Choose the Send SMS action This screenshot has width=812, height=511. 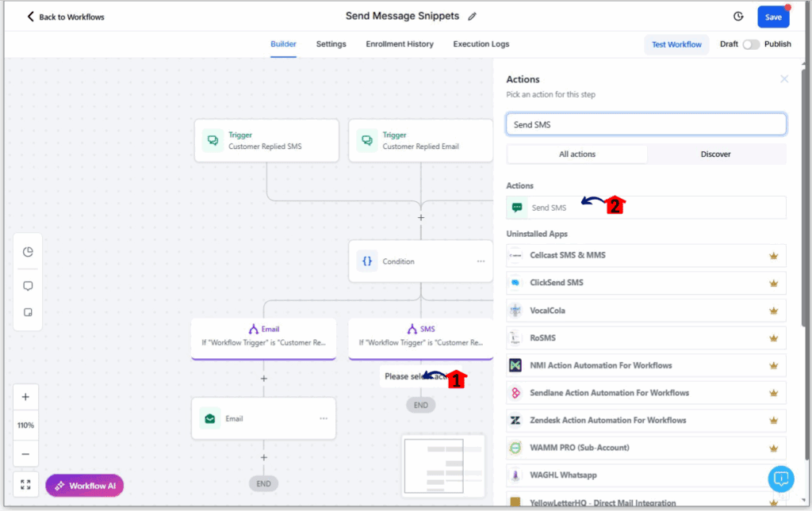click(645, 208)
